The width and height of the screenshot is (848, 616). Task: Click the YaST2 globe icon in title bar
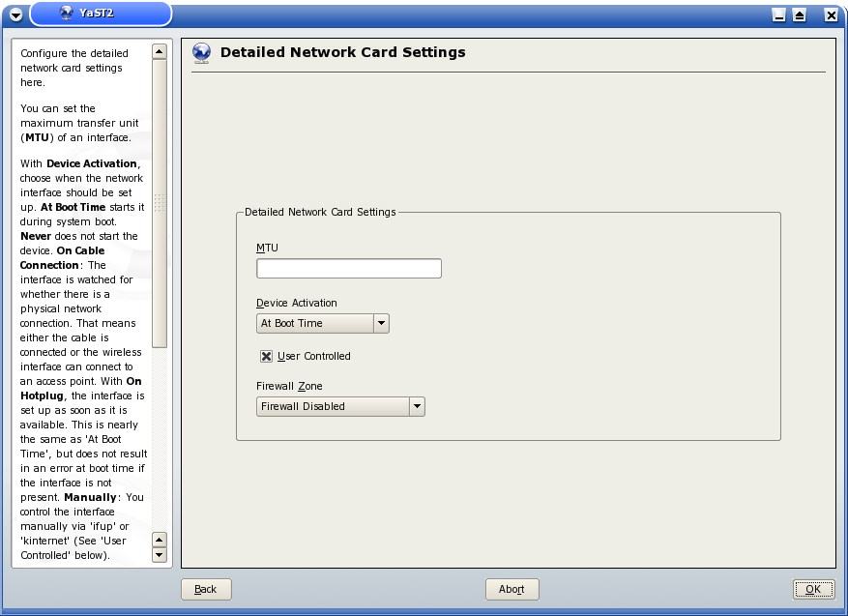(66, 14)
